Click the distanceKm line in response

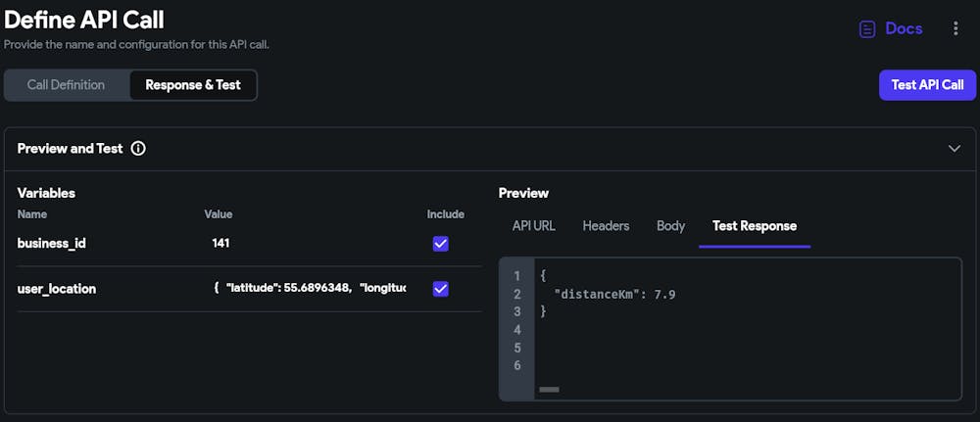click(614, 294)
